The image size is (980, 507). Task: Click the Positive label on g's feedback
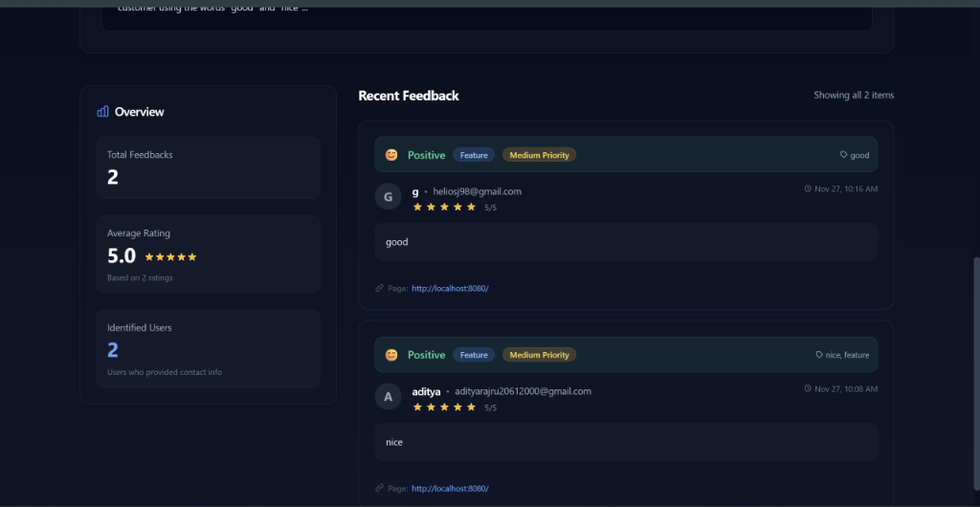point(426,155)
